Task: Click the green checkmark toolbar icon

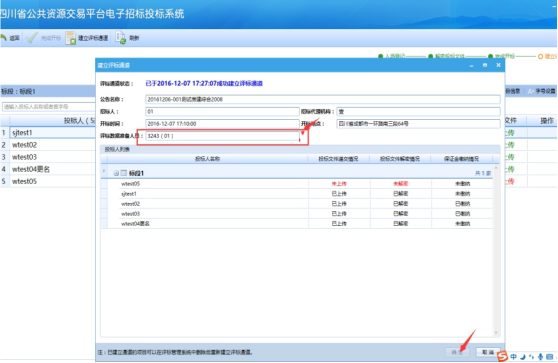Action: [32, 38]
